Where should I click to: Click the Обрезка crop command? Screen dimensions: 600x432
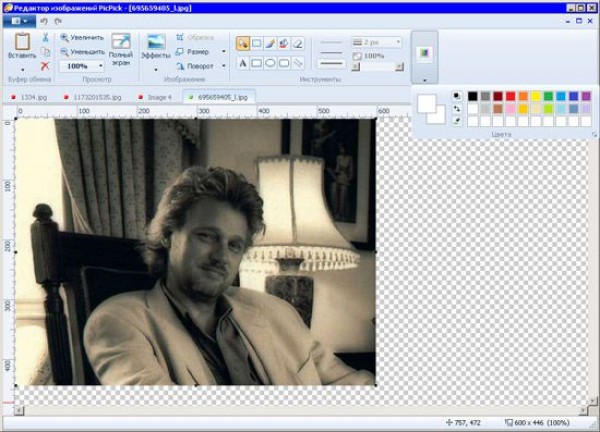(x=194, y=37)
